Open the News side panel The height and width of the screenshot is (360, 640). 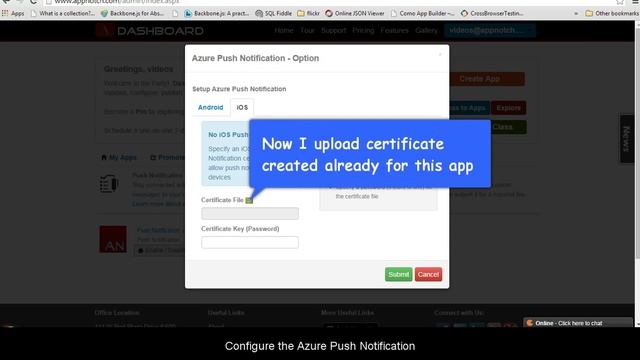click(x=627, y=139)
